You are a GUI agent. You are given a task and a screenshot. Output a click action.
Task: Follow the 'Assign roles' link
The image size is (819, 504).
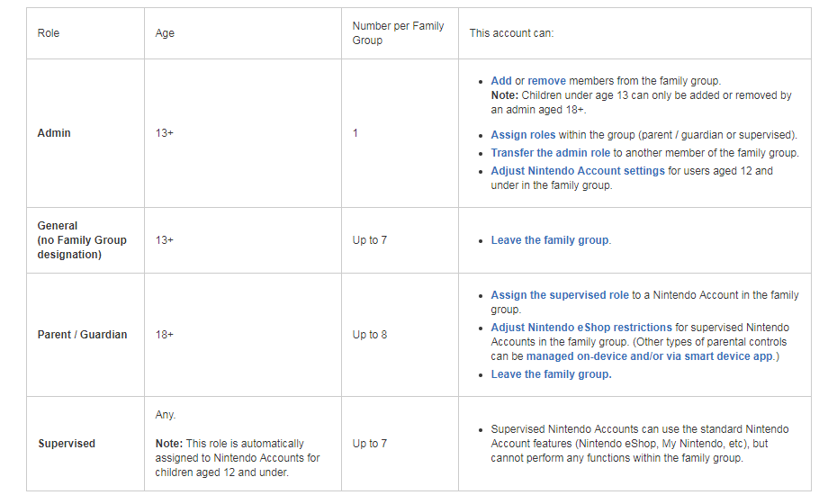tap(523, 135)
